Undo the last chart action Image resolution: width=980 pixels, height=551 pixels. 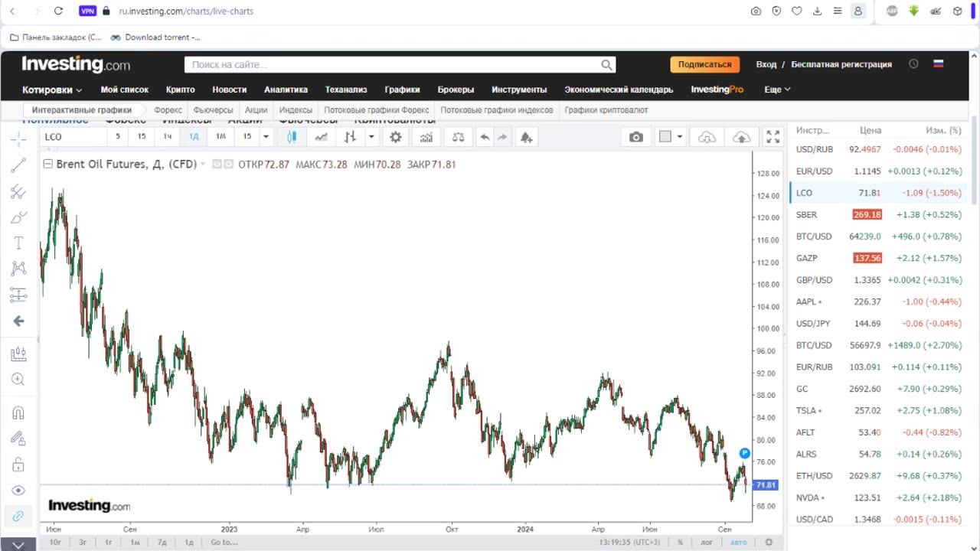pyautogui.click(x=485, y=137)
